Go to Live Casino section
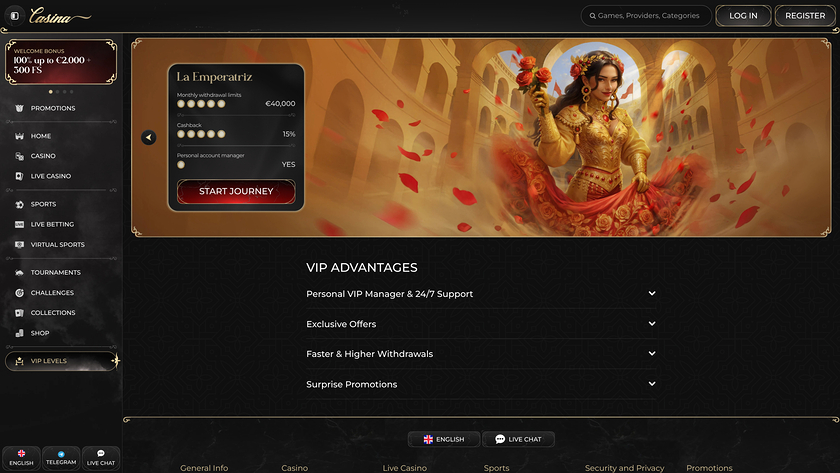This screenshot has width=840, height=473. click(x=50, y=176)
